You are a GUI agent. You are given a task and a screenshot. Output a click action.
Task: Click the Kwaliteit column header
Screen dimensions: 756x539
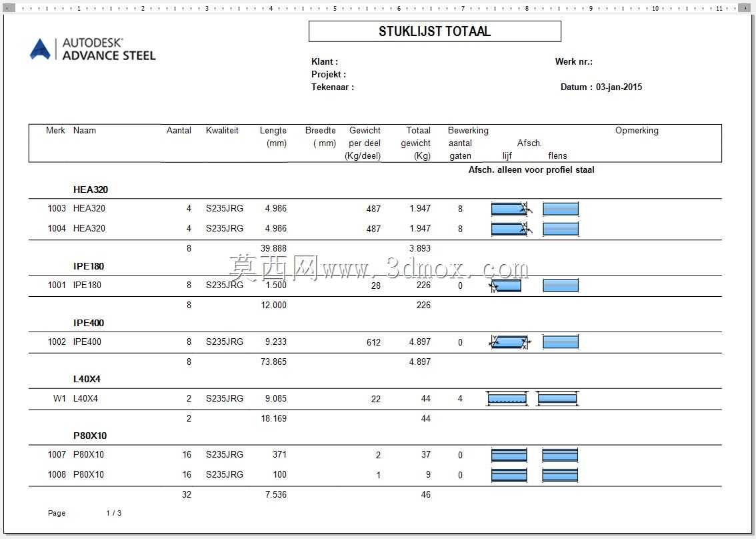[x=222, y=130]
